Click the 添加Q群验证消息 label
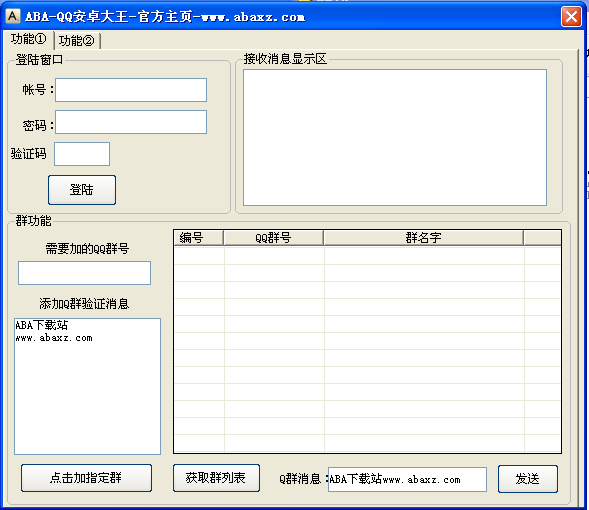The width and height of the screenshot is (589, 510). tap(84, 303)
